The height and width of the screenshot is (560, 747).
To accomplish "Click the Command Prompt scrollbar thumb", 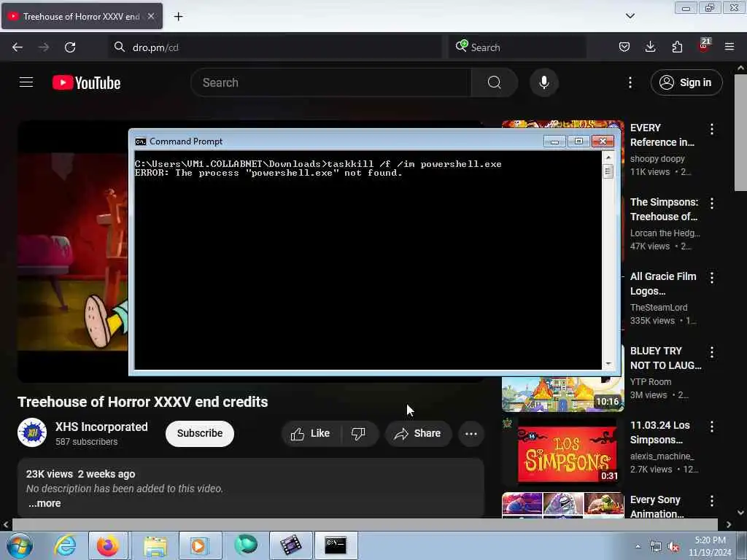I will pos(608,171).
